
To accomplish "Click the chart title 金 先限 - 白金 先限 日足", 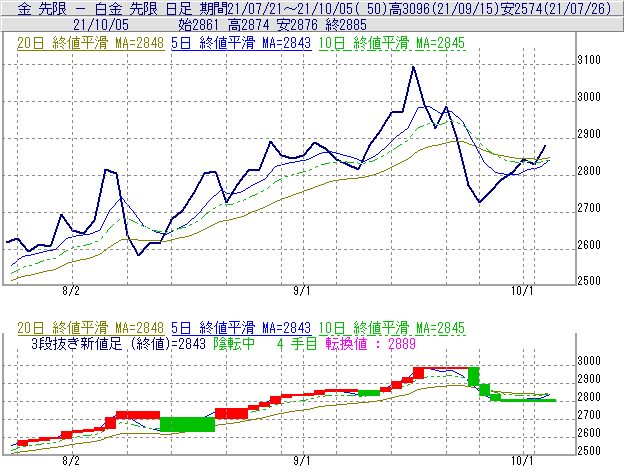I will coord(105,8).
